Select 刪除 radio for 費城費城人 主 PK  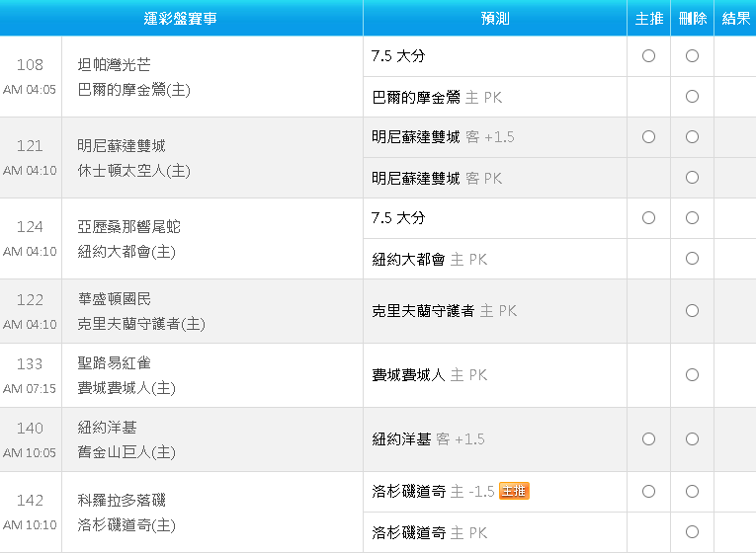(692, 375)
